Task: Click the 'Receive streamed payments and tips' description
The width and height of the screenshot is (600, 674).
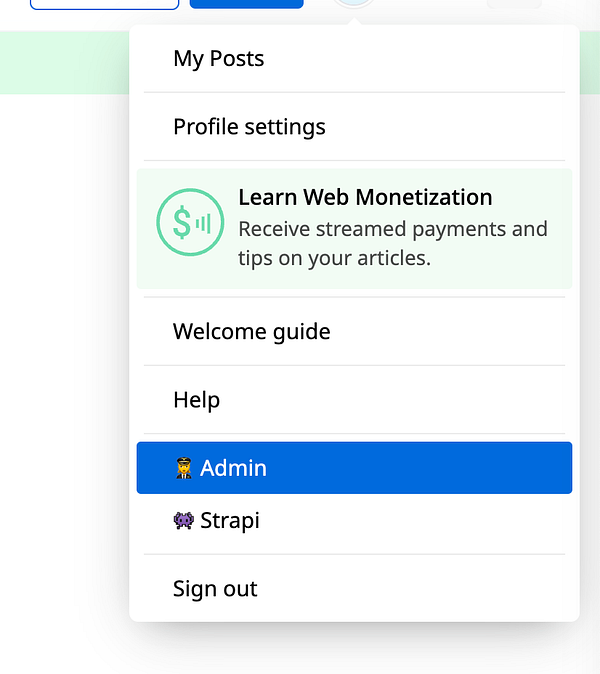Action: 393,243
